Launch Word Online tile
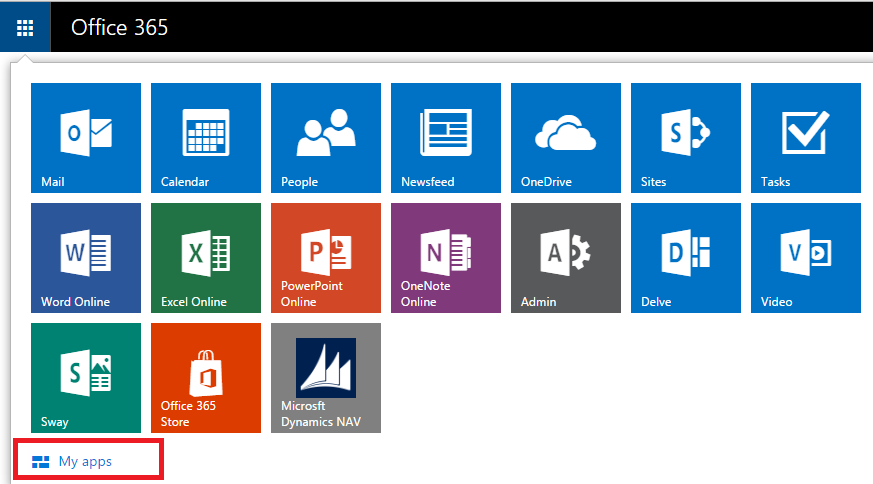 pos(86,258)
